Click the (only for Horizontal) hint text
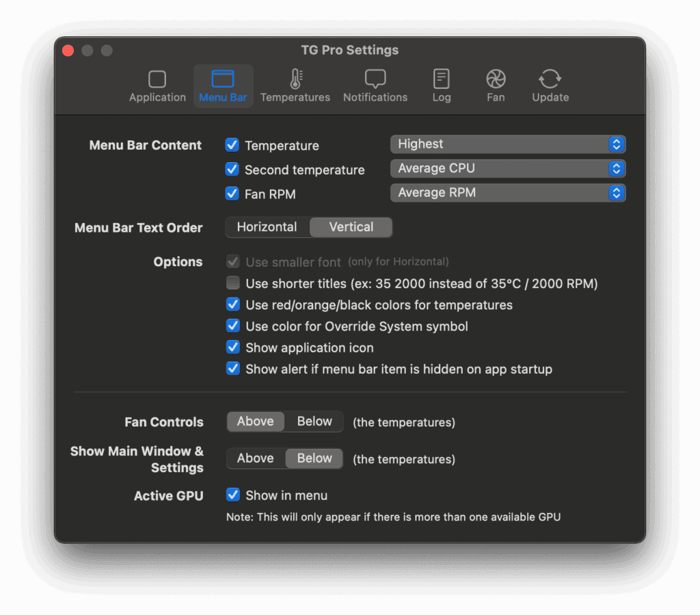700x615 pixels. click(399, 262)
